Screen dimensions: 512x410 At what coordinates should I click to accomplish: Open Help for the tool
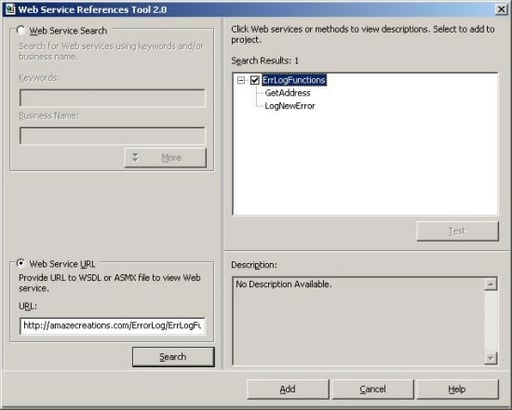[457, 389]
